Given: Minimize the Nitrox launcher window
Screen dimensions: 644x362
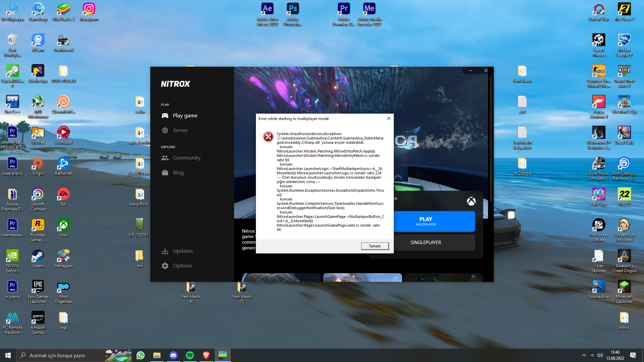Looking at the screenshot, I should tap(470, 70).
